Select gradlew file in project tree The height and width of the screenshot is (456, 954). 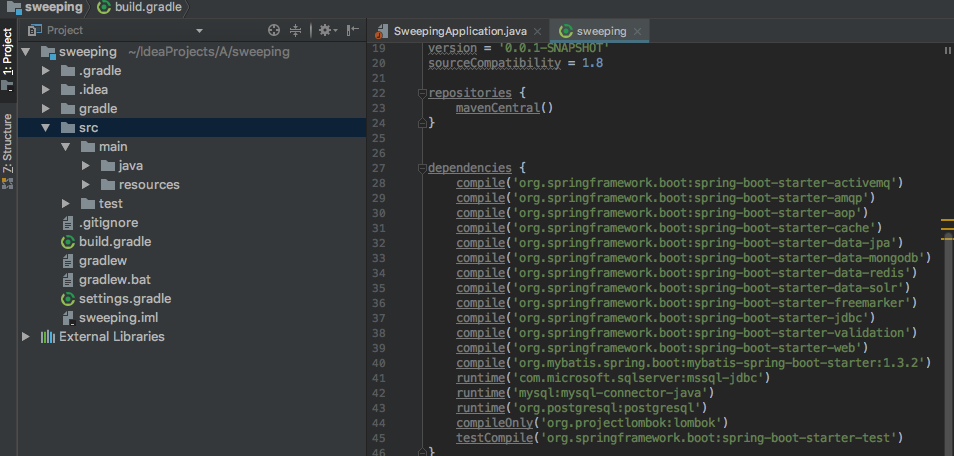point(103,261)
